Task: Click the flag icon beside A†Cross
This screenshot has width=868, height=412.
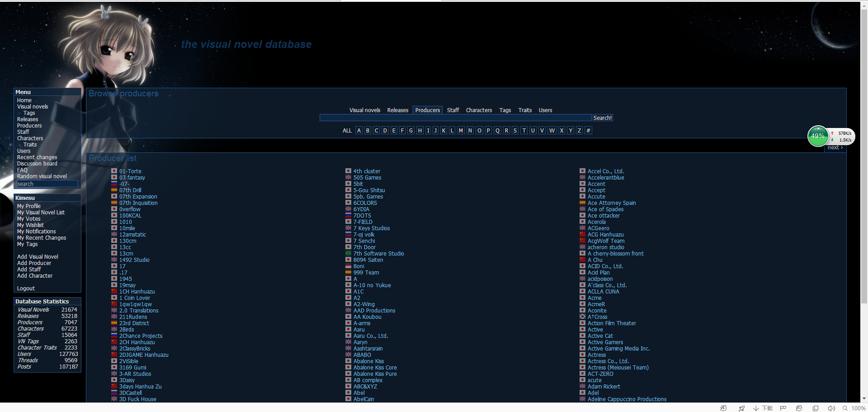Action: click(x=583, y=317)
